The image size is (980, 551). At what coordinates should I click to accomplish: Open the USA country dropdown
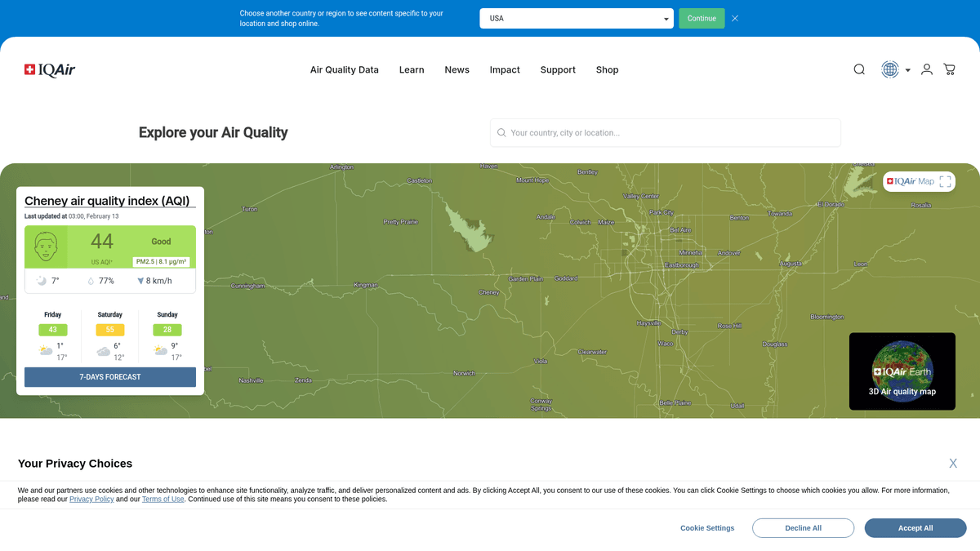tap(576, 18)
